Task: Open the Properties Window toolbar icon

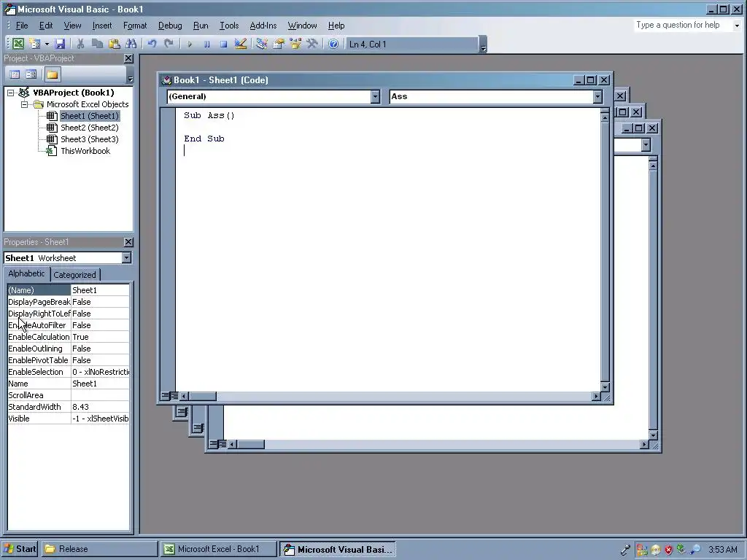Action: pos(279,44)
